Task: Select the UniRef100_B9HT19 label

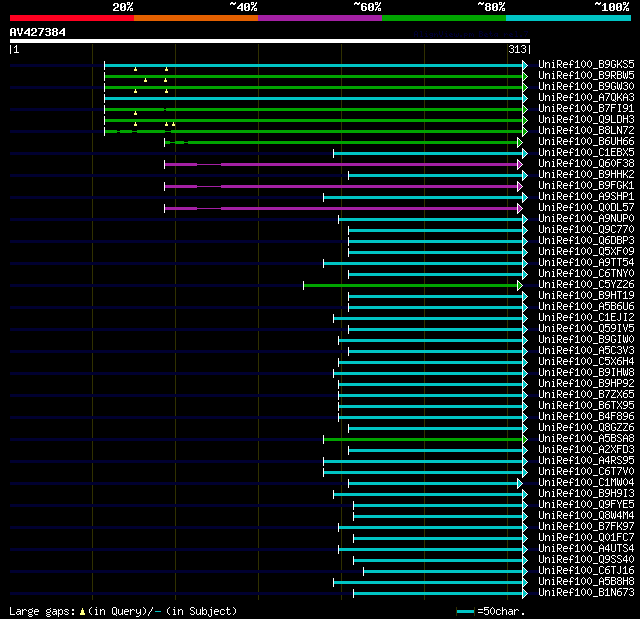Action: (586, 296)
